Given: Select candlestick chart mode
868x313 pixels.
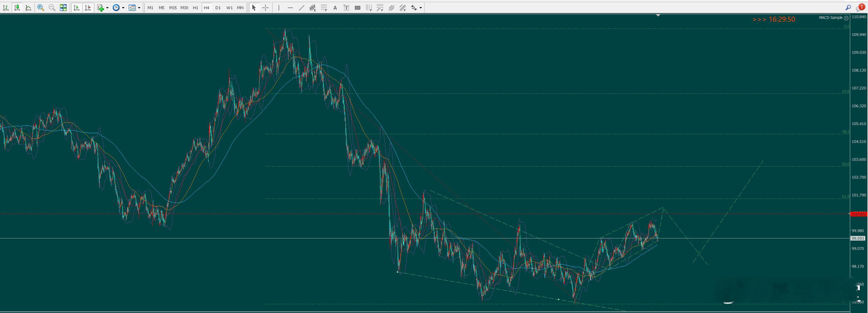Looking at the screenshot, I should point(17,7).
